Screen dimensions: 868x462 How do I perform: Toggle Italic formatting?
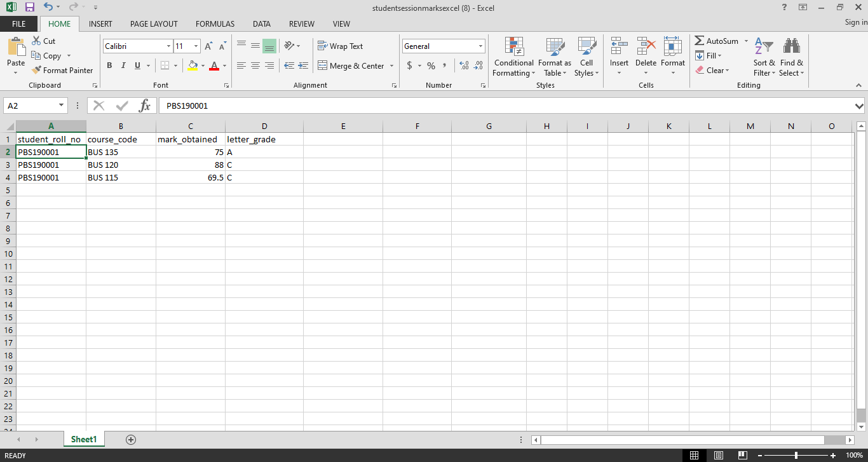(123, 65)
